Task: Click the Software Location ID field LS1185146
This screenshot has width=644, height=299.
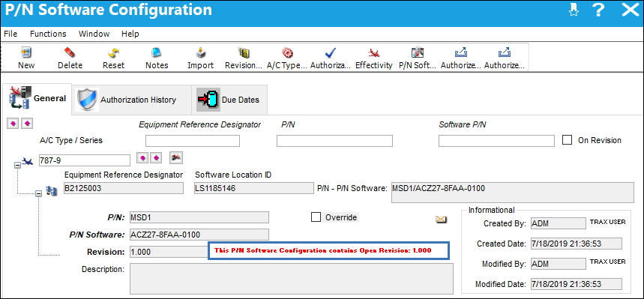Action: pyautogui.click(x=254, y=188)
